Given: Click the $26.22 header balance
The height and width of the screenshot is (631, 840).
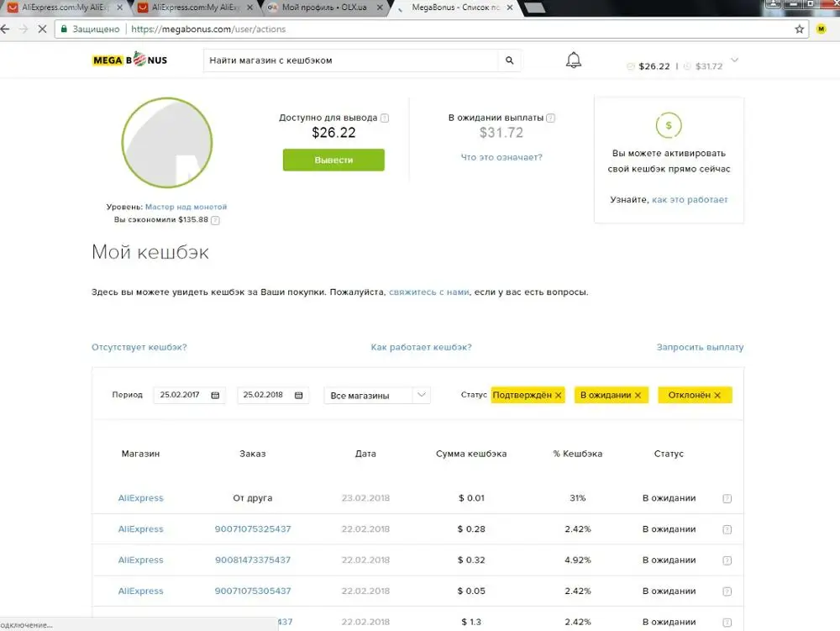Looking at the screenshot, I should [x=654, y=66].
